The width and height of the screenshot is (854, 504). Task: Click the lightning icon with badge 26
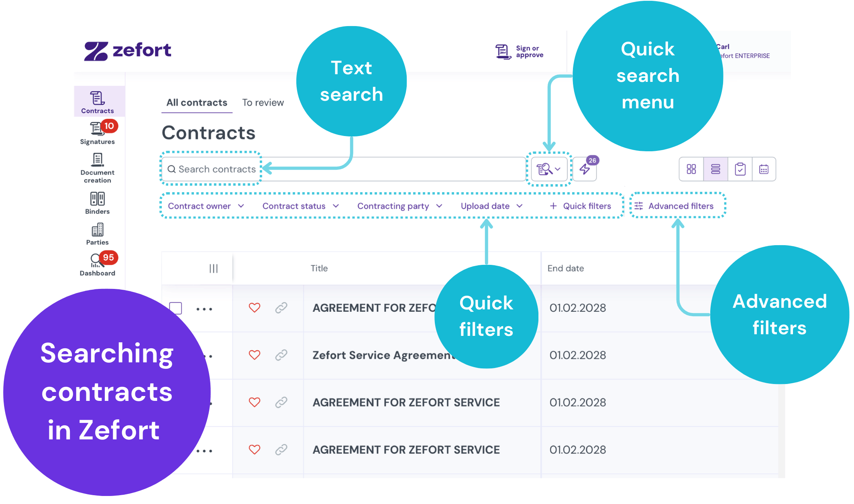tap(585, 169)
